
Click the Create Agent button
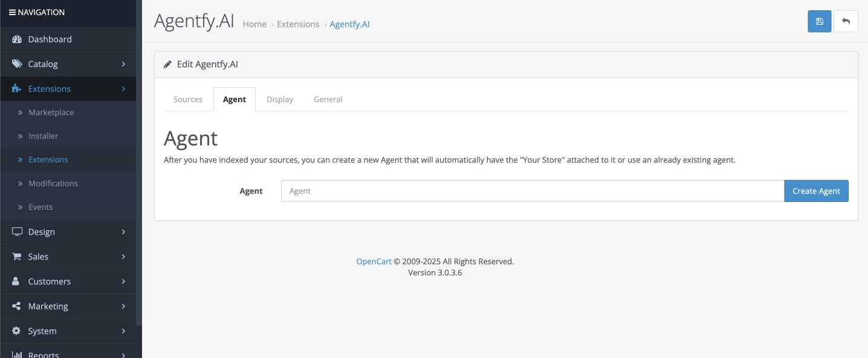pyautogui.click(x=816, y=190)
